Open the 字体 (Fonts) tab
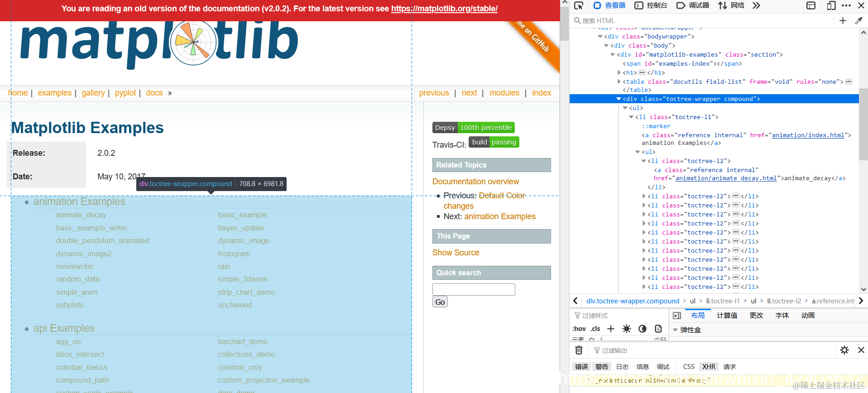The image size is (868, 393). coord(782,316)
